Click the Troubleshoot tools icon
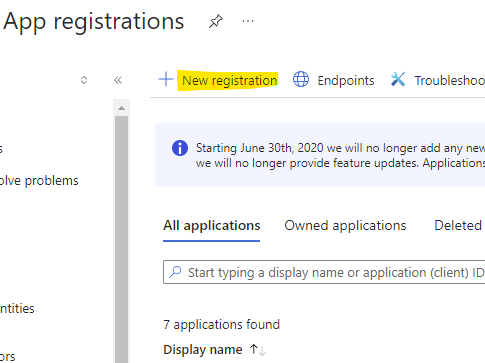The image size is (485, 363). [x=398, y=80]
